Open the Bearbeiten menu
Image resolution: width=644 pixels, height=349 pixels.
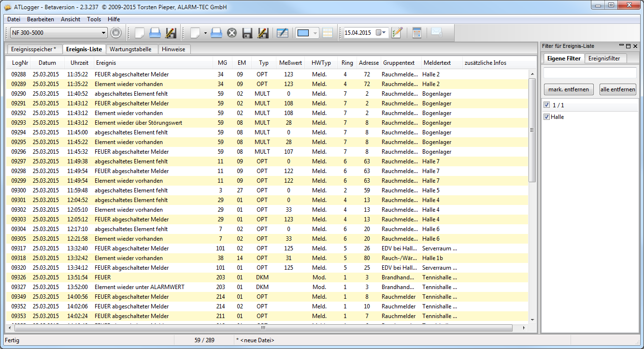[x=40, y=19]
